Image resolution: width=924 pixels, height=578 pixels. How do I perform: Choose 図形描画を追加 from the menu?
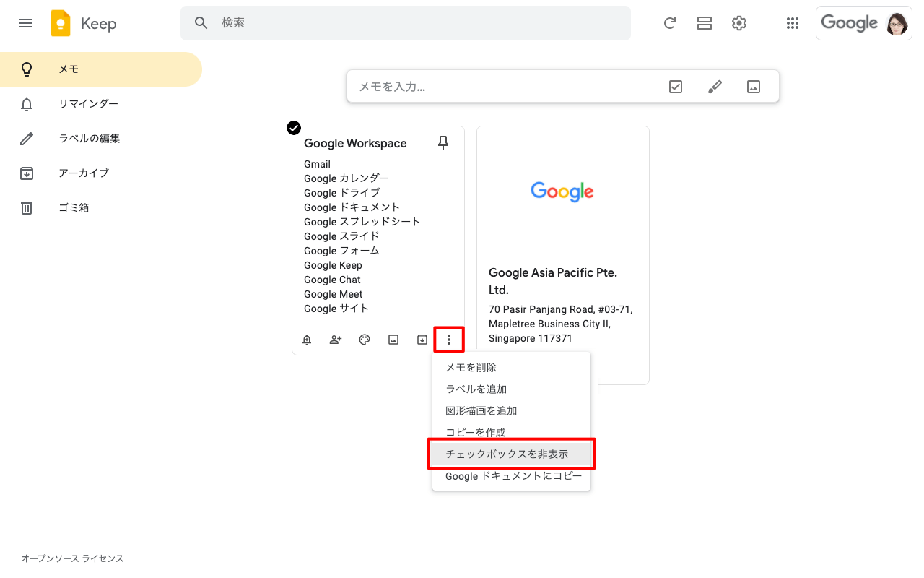coord(512,411)
